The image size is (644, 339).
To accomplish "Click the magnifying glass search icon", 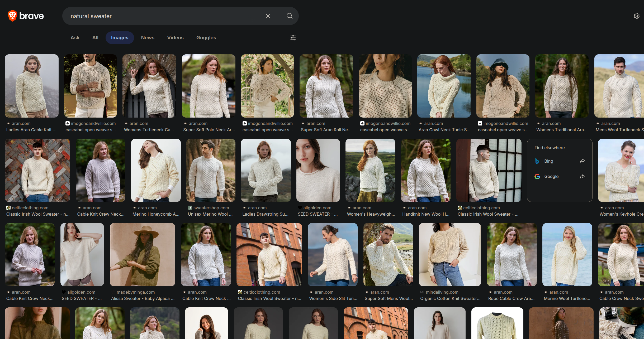I will [x=290, y=16].
